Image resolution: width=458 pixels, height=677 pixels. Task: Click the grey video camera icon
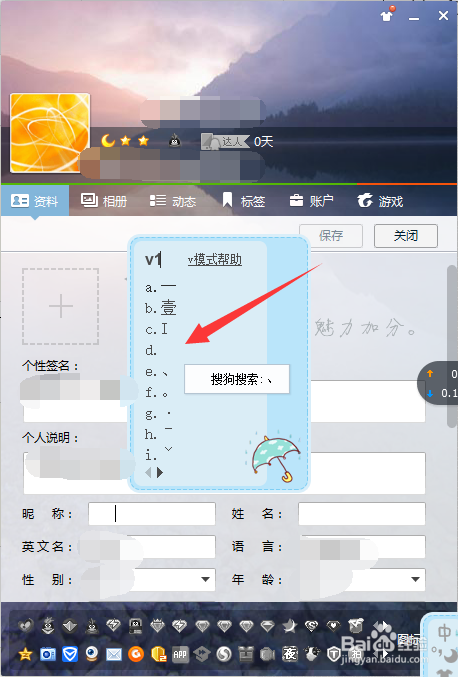click(267, 655)
